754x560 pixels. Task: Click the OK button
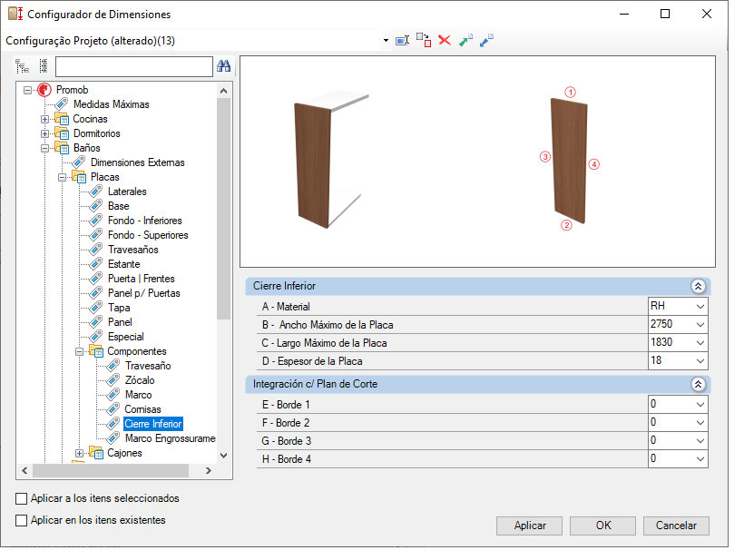603,526
